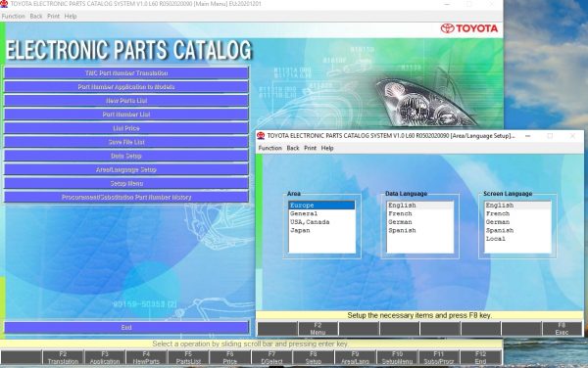588x368 pixels.
Task: Click the F6 Price function key
Action: click(230, 357)
